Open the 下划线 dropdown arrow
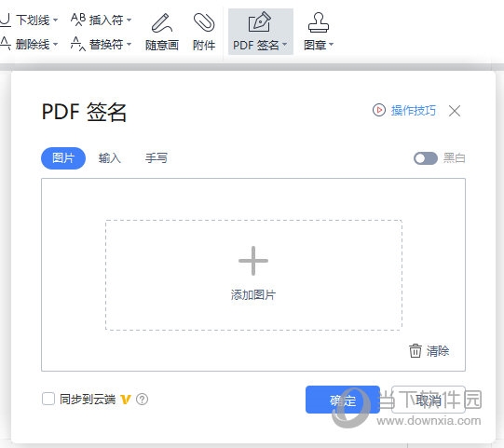 55,20
